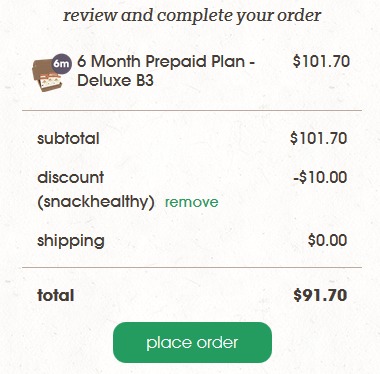Click the divider line above total
The image size is (380, 374).
click(x=192, y=267)
